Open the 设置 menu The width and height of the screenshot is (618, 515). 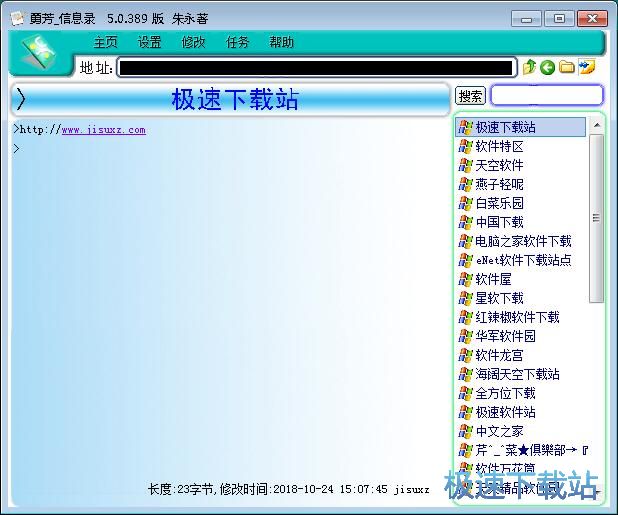tap(149, 42)
